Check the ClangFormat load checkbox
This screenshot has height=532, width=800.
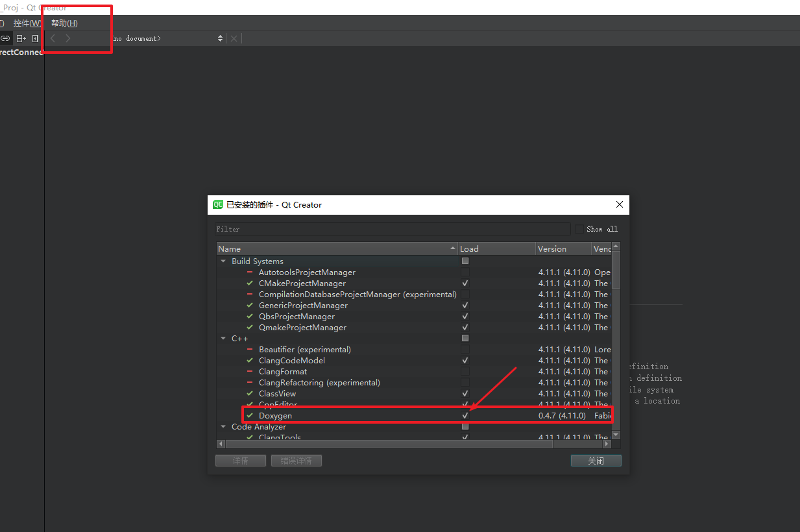(465, 372)
